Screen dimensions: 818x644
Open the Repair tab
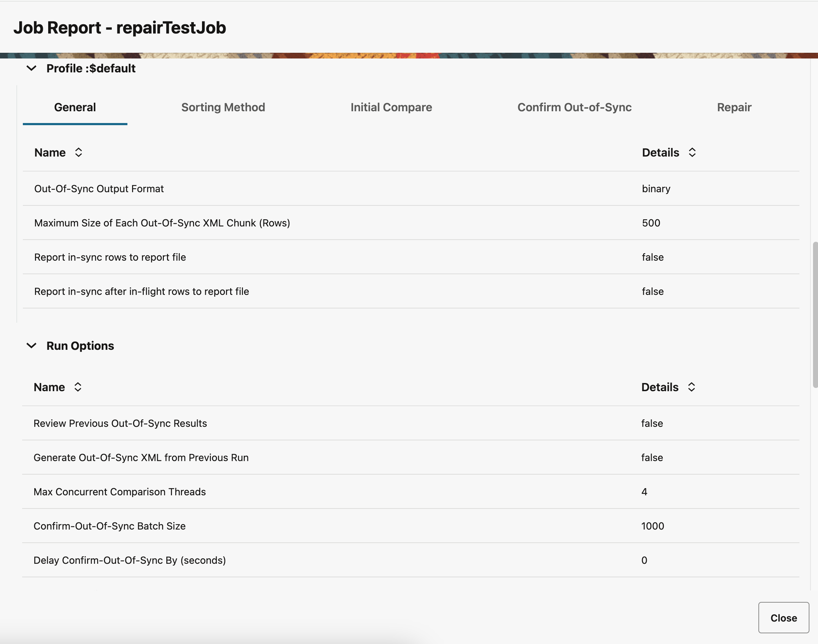733,107
